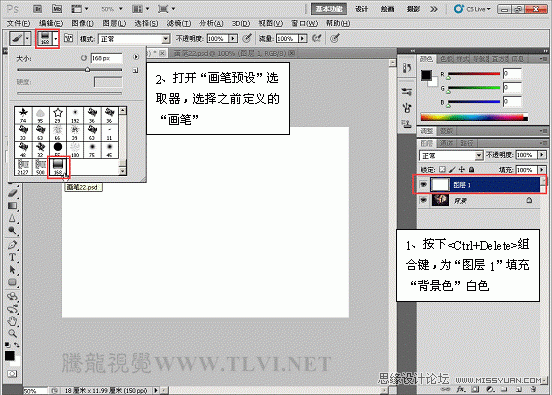
Task: Select the Type tool (T)
Action: [12, 257]
